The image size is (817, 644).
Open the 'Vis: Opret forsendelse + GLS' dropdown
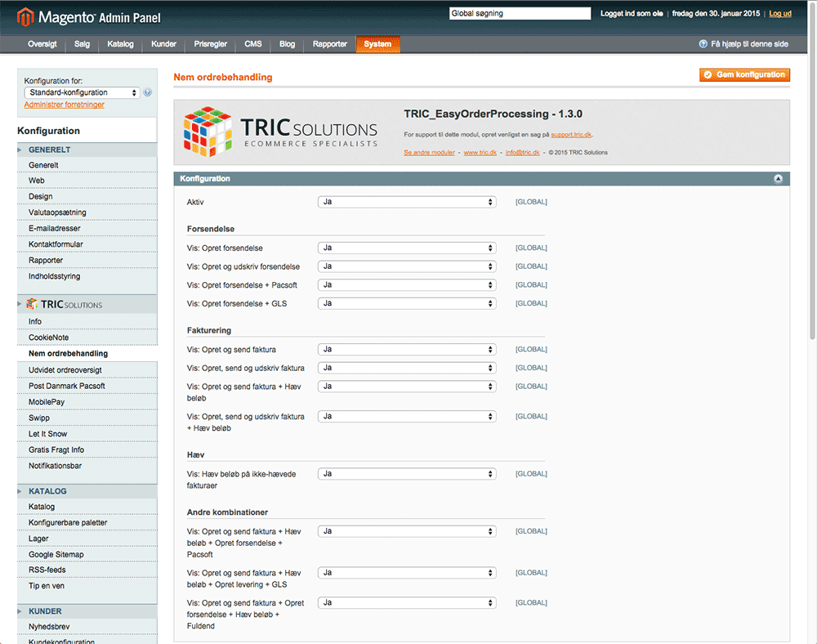[x=406, y=303]
